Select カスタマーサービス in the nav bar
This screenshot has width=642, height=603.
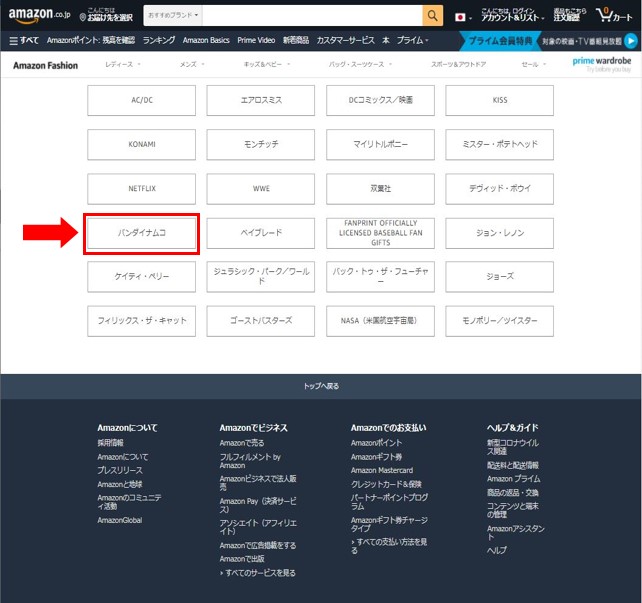point(345,40)
